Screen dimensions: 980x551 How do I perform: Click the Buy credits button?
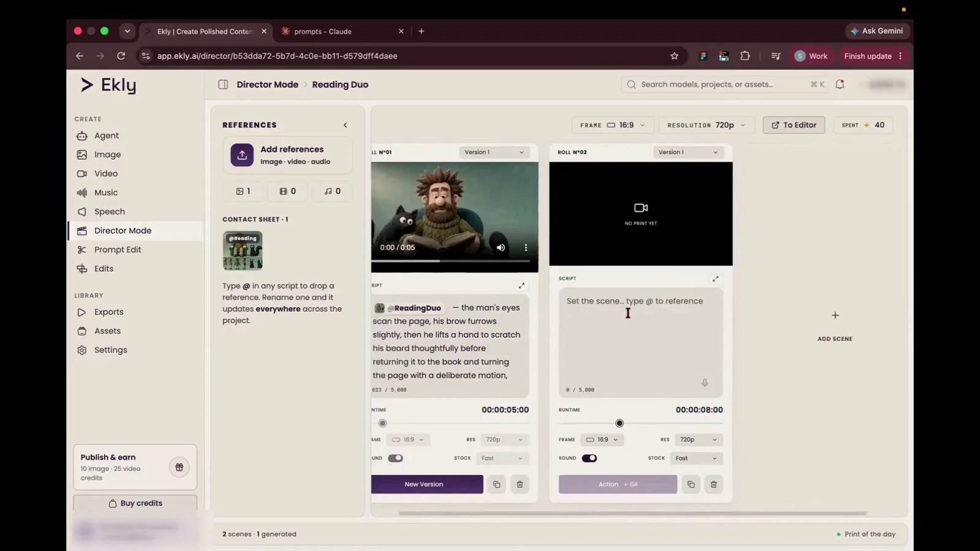point(135,503)
